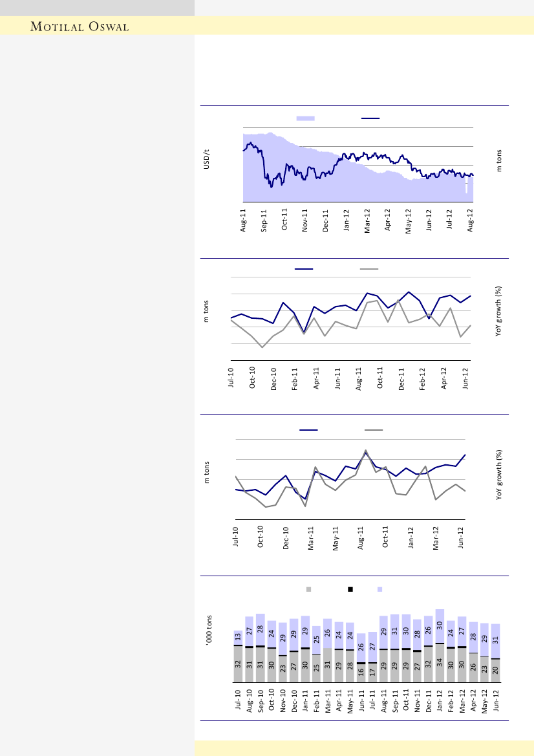This screenshot has width=534, height=756.
Task: Select gray square legend marker above bar chart
Action: point(308,589)
